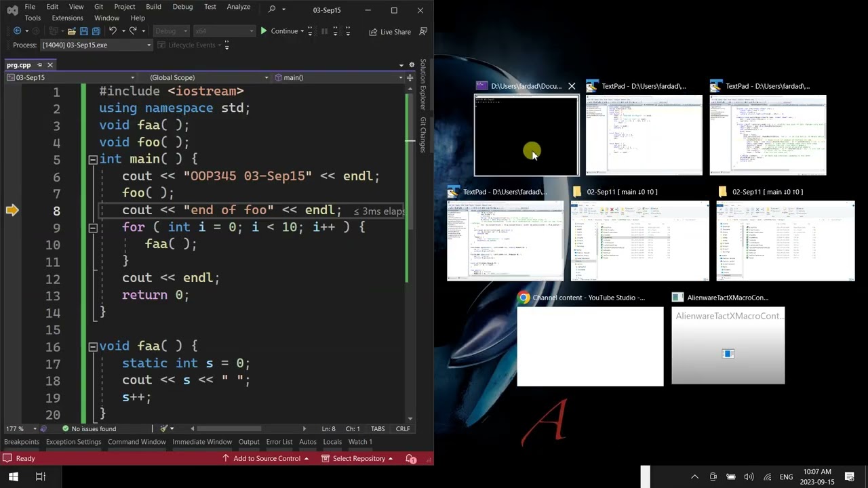Click the CRLF line ending indicator
The height and width of the screenshot is (488, 868).
pyautogui.click(x=403, y=428)
